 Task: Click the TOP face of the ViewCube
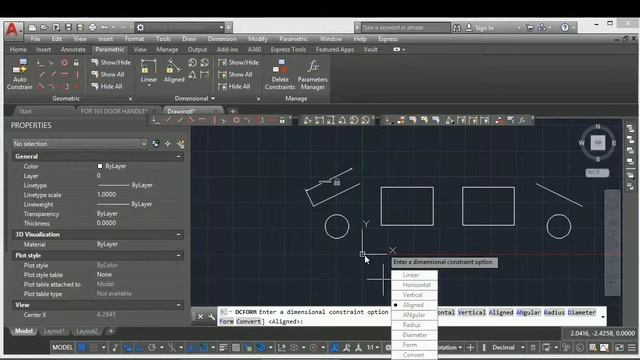[598, 142]
